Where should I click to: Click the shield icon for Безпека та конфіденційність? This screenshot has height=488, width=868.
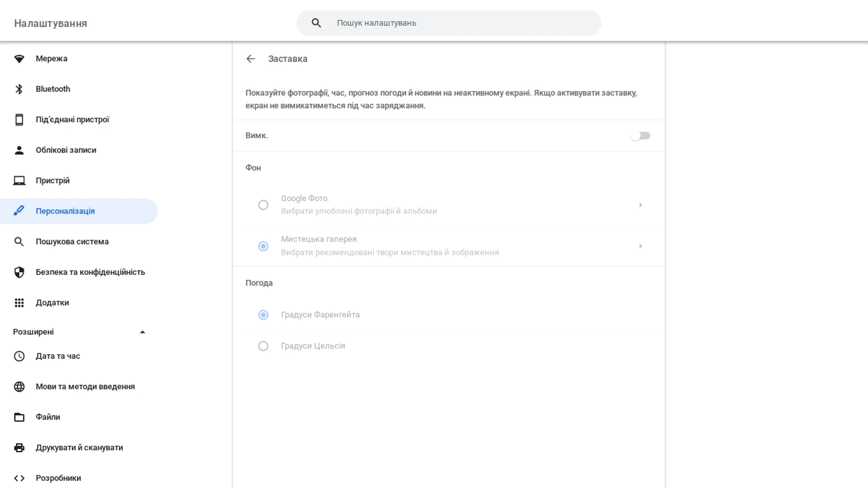pyautogui.click(x=19, y=272)
